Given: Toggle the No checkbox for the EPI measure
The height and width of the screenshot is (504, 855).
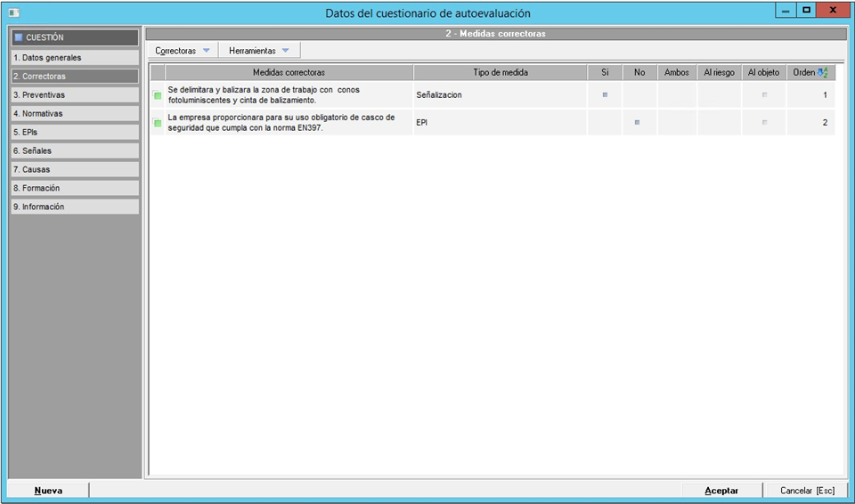Looking at the screenshot, I should (637, 122).
